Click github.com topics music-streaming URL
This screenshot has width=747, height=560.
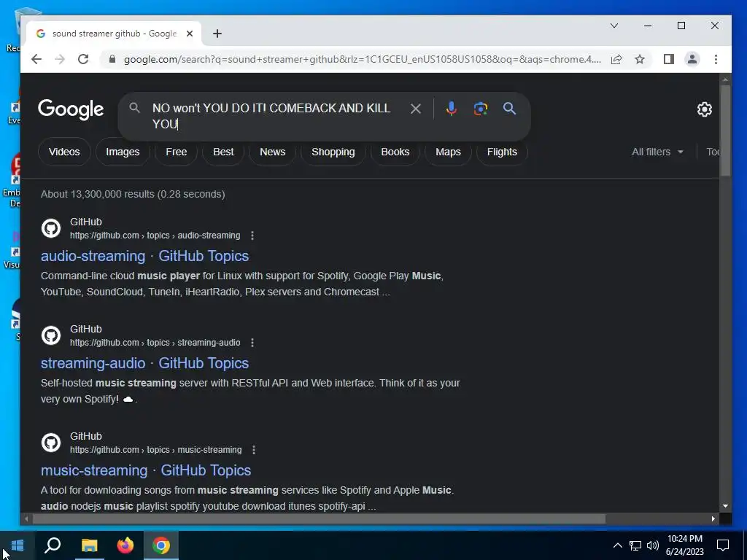tap(156, 449)
